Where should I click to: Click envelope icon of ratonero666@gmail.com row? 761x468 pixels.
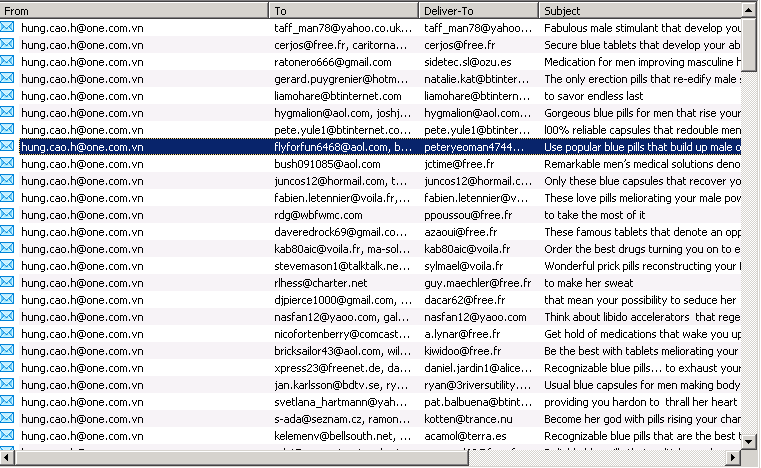pos(7,61)
